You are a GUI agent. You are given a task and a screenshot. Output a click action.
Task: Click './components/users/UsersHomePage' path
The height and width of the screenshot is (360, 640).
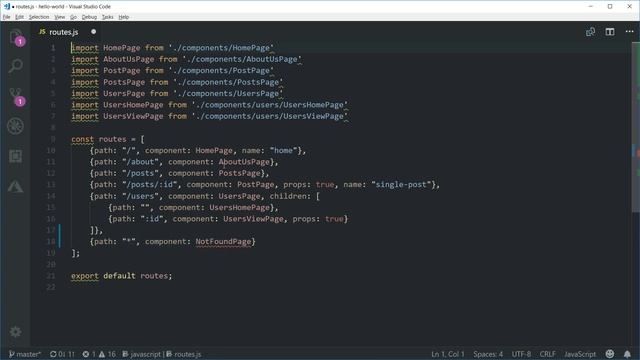tap(269, 105)
